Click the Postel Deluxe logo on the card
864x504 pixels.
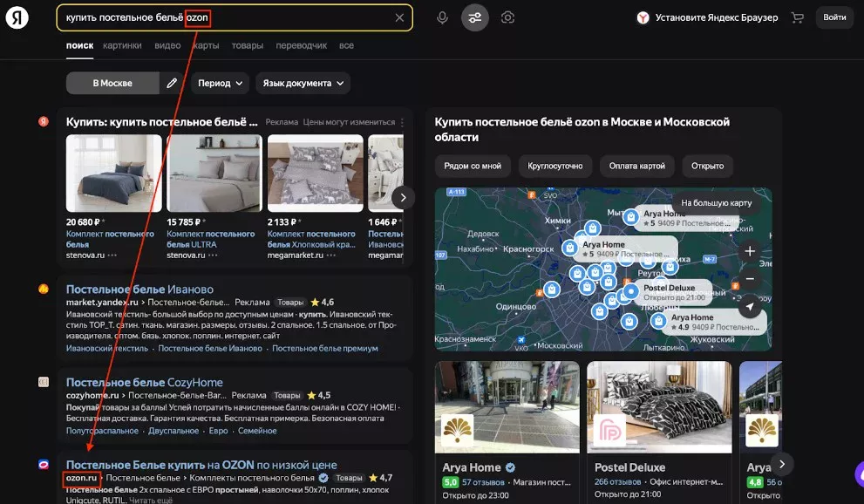point(610,431)
